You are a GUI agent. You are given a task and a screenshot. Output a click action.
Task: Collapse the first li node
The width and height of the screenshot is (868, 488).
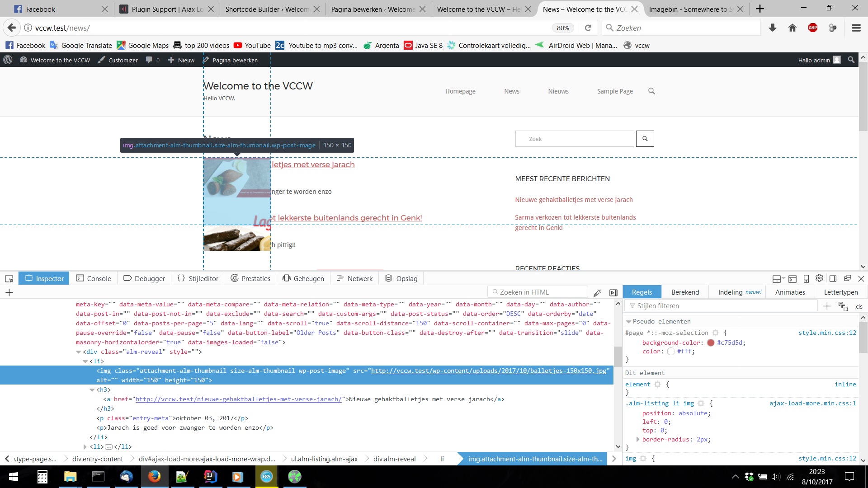coord(85,361)
